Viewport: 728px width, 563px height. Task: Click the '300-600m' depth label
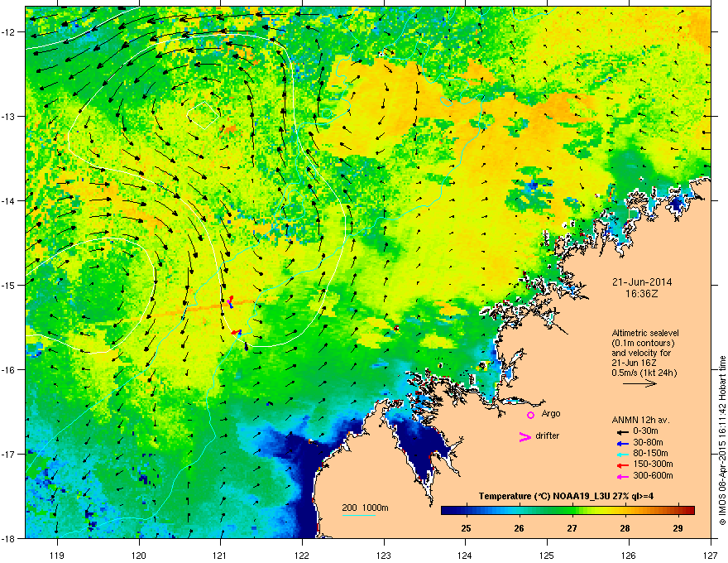click(x=653, y=476)
